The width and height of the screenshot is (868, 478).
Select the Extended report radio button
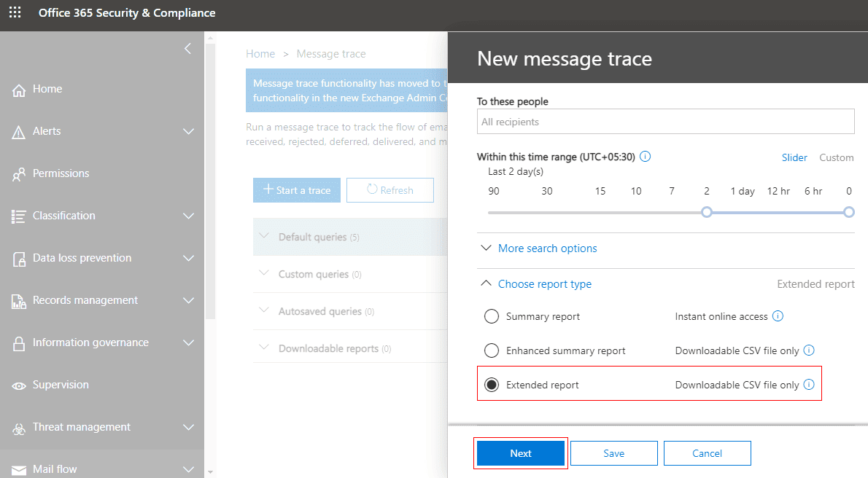492,385
